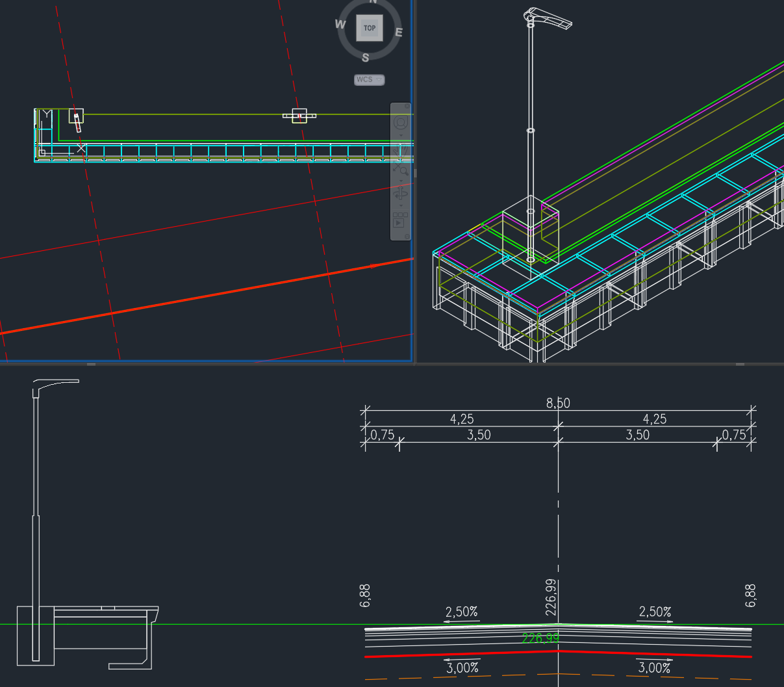The image size is (784, 687).
Task: Click the Zoom Extents tool
Action: tap(400, 169)
